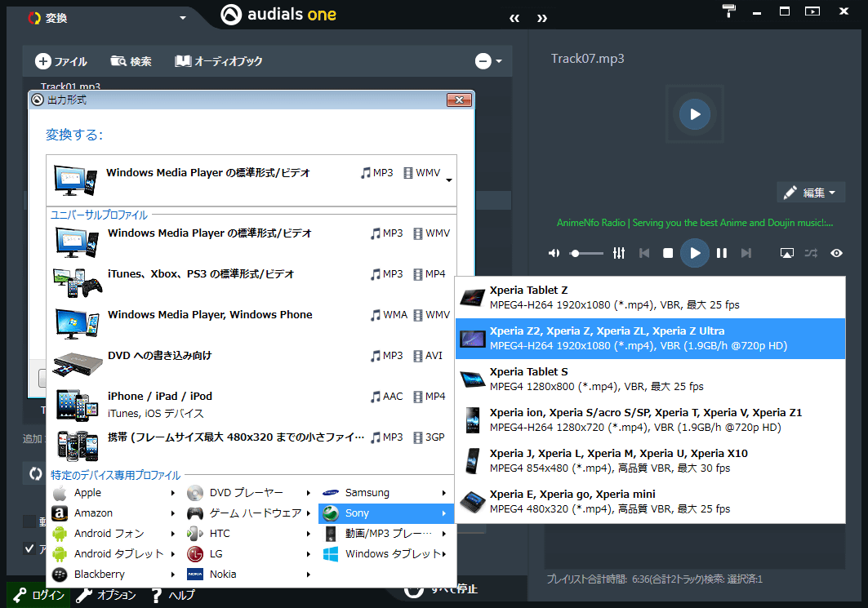The image size is (868, 608).
Task: Select Windows Media Player, Windows Phone profile
Action: tap(251, 322)
